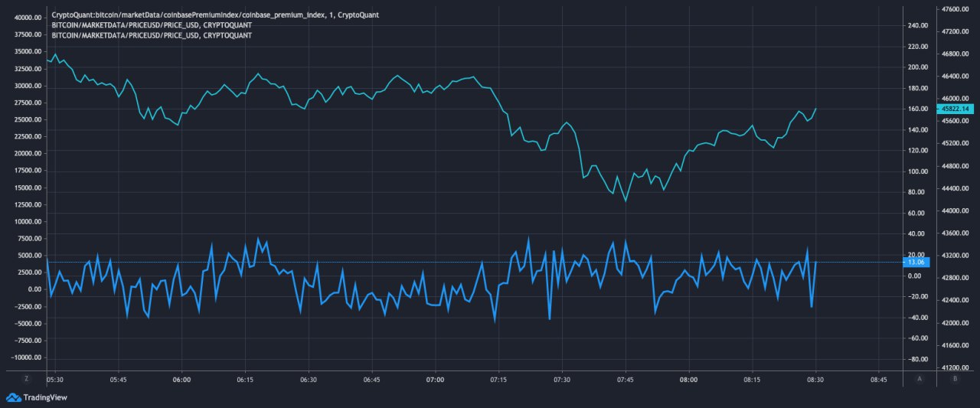This screenshot has width=980, height=408.
Task: Click the 13.06 premium value label
Action: (x=915, y=263)
